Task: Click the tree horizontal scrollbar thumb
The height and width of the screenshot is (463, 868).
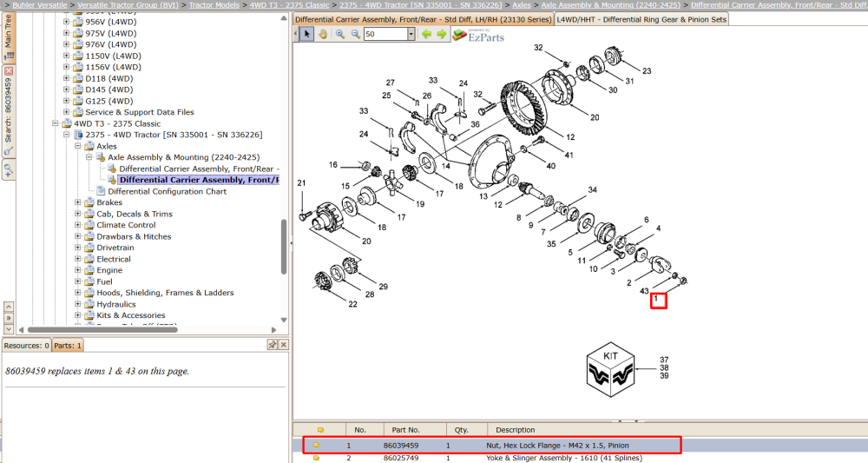Action: point(102,329)
